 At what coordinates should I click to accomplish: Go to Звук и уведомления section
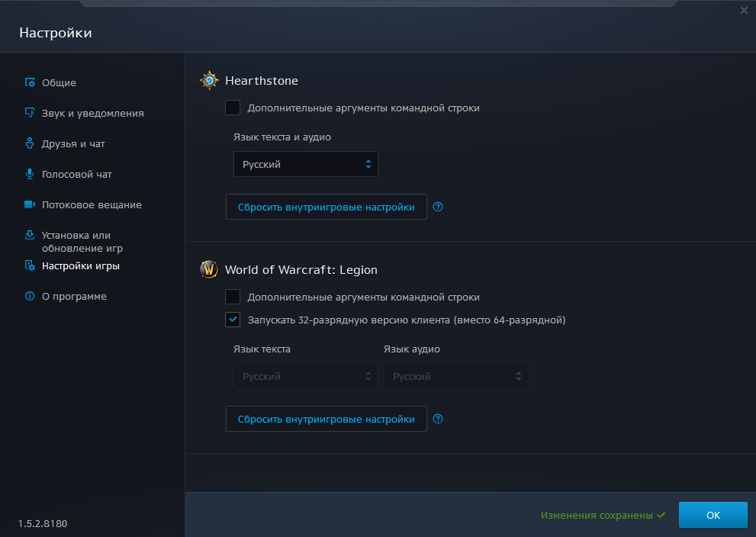click(x=92, y=114)
